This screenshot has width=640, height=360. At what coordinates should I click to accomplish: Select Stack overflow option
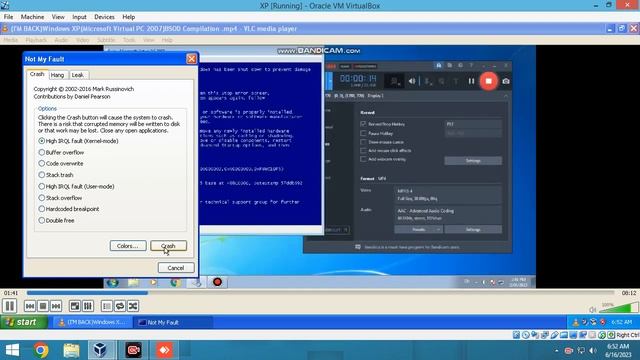pos(60,198)
